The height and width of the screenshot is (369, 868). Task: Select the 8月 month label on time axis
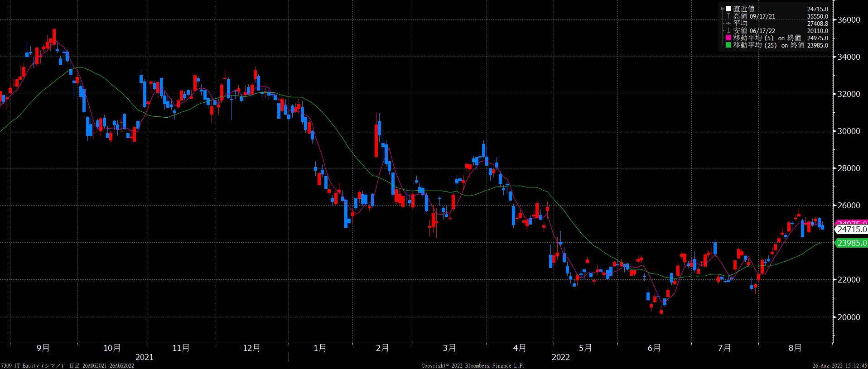click(795, 348)
